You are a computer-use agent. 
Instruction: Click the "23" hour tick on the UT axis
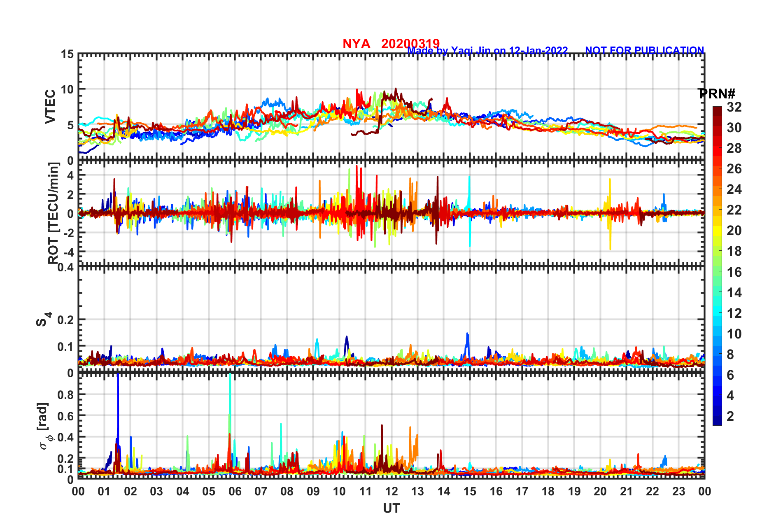click(678, 491)
